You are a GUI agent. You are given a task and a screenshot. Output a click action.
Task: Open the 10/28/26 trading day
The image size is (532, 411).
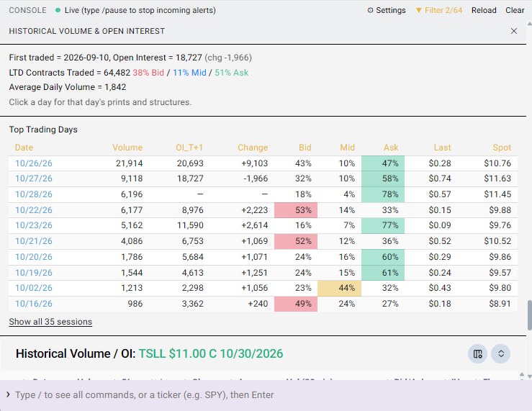[34, 194]
